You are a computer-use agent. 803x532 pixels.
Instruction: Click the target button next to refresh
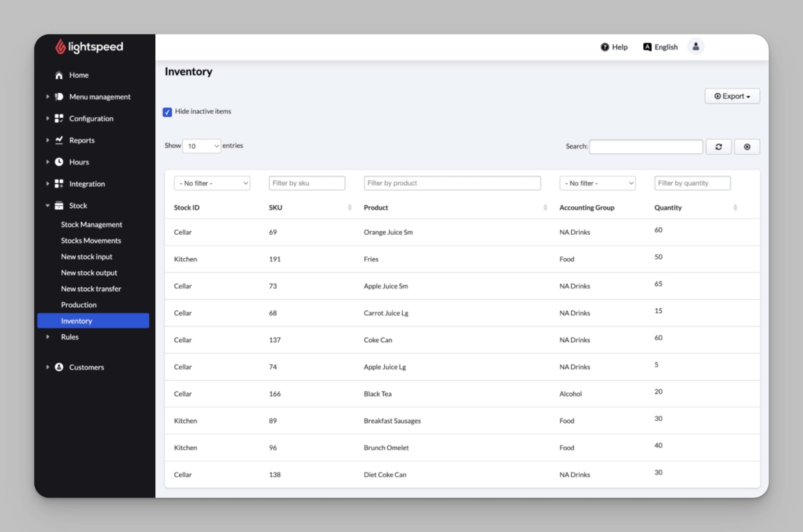pyautogui.click(x=747, y=147)
